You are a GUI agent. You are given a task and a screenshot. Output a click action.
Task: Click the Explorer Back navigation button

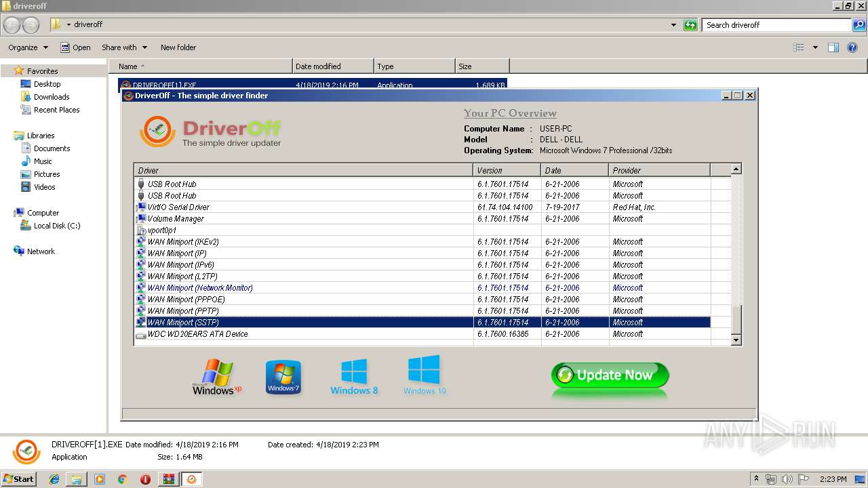point(12,25)
